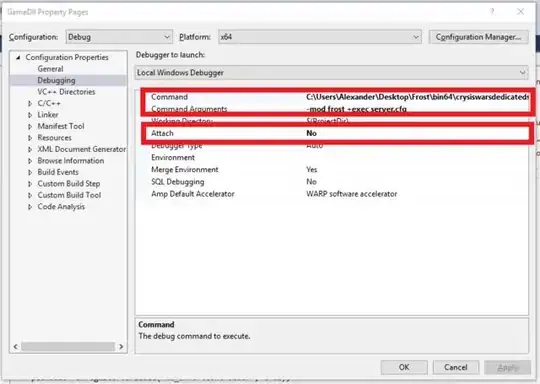Select the Custom Build Tool label
Screen dimensions: 540x384
pos(69,195)
